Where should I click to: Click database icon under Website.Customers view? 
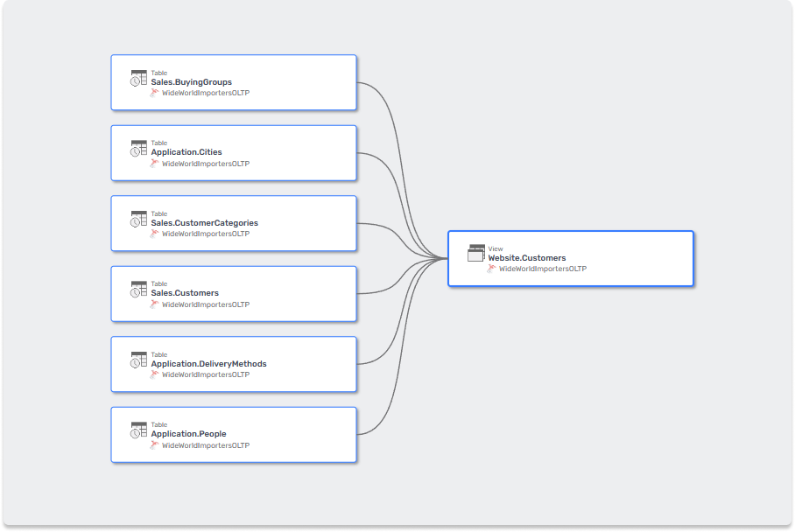point(491,269)
